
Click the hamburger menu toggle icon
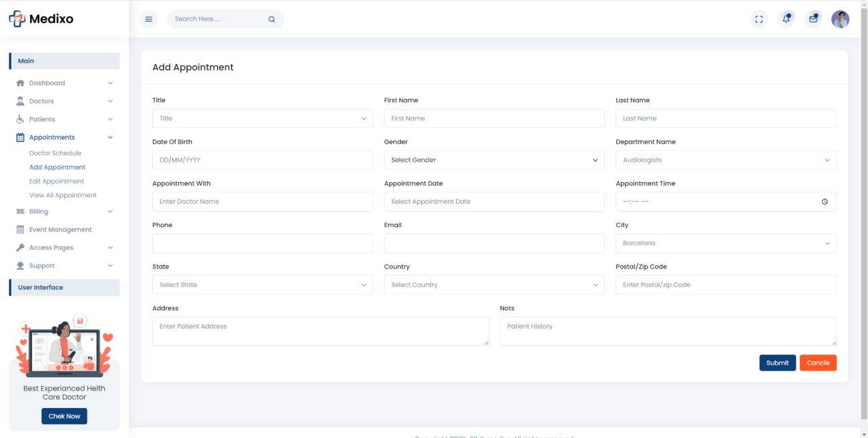[x=149, y=19]
